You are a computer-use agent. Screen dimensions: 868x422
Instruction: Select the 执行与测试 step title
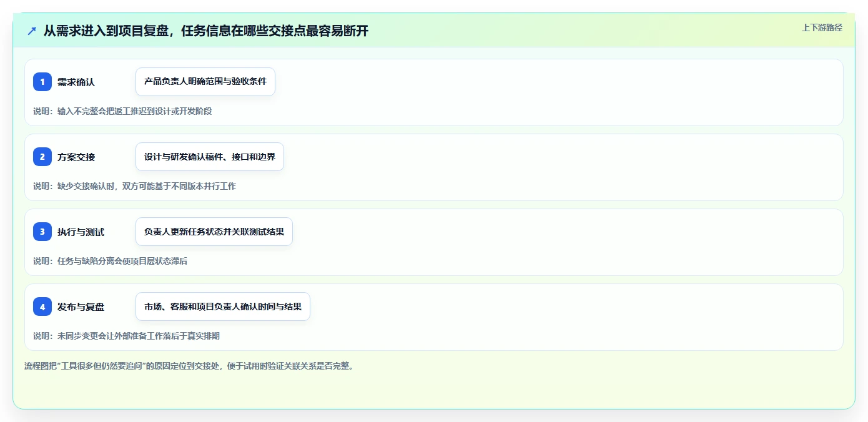(81, 232)
